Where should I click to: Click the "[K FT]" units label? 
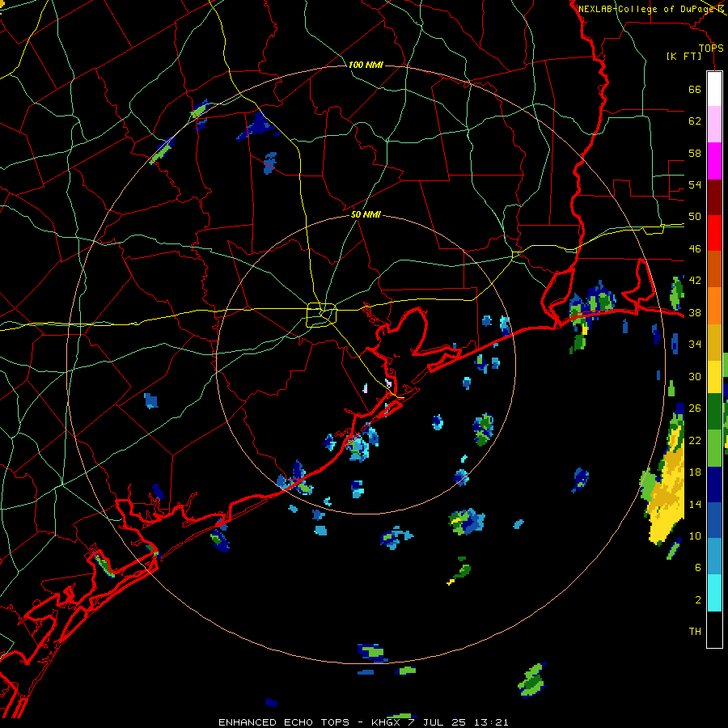[x=684, y=57]
